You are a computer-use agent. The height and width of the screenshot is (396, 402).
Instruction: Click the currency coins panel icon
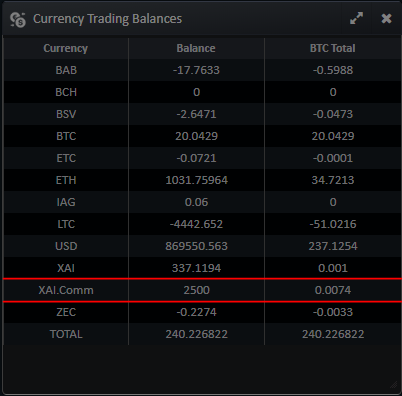18,19
